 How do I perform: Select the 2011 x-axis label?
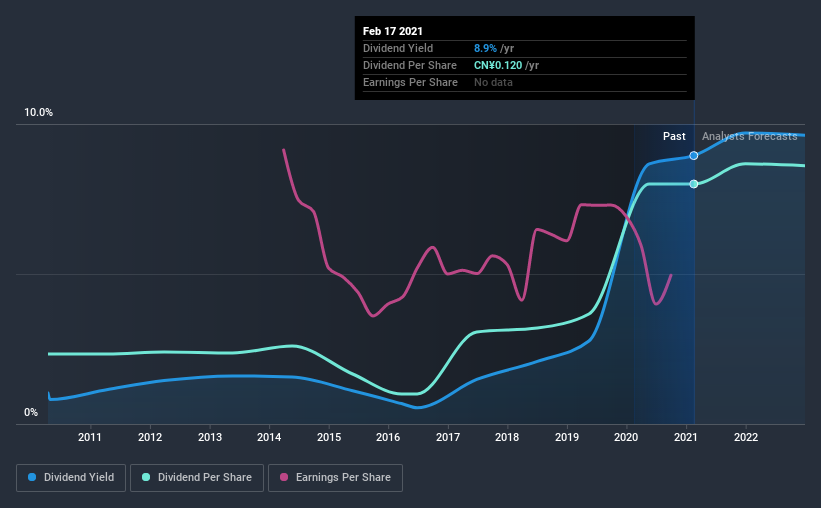[90, 437]
